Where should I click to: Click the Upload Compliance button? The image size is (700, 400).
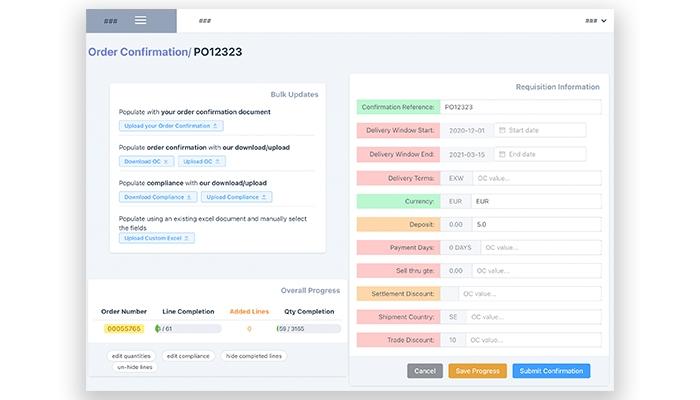[237, 197]
